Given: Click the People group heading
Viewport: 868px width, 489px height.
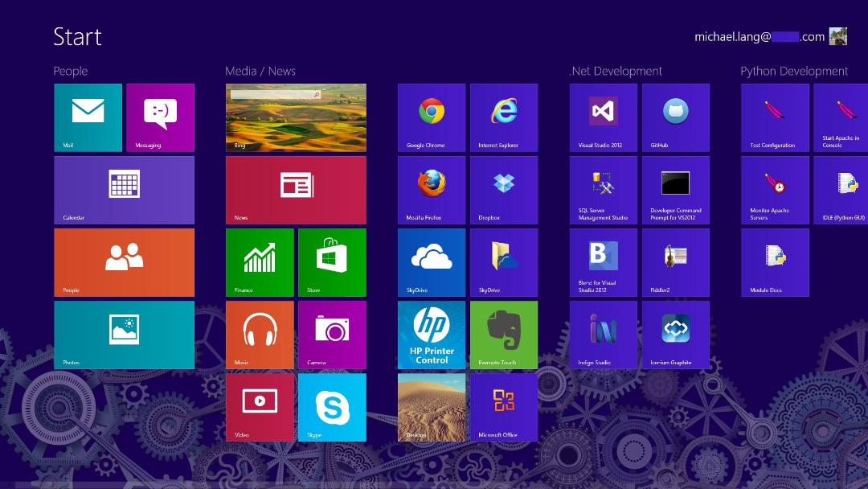Looking at the screenshot, I should [x=70, y=71].
